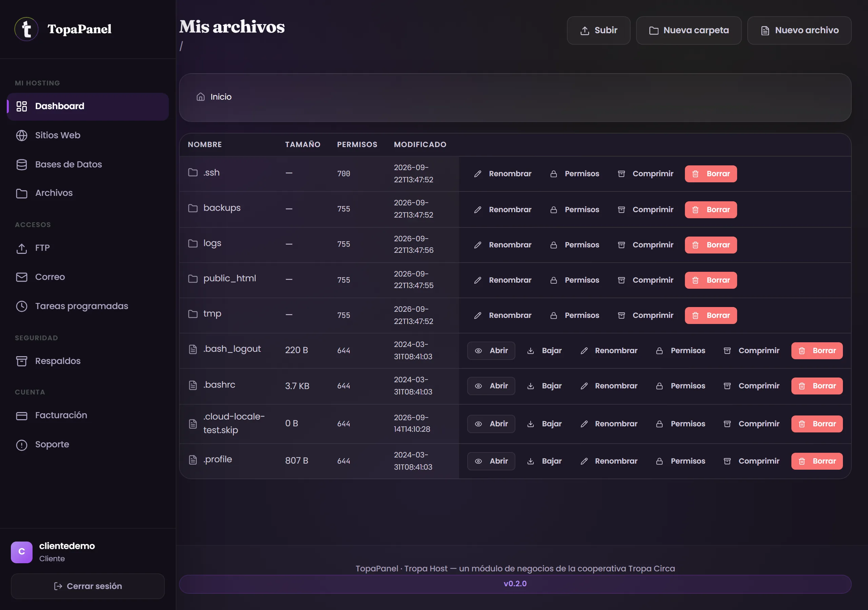Click the .ssh folder icon
The width and height of the screenshot is (868, 610).
click(x=193, y=173)
